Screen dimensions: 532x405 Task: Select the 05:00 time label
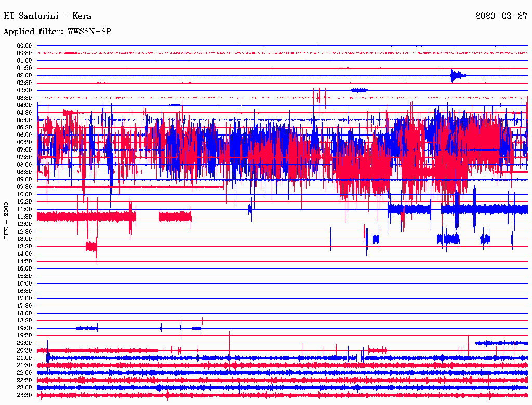(24, 120)
